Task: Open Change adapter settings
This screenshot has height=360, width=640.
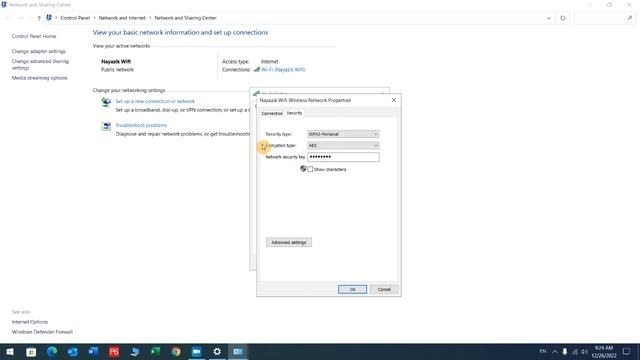Action: [39, 51]
